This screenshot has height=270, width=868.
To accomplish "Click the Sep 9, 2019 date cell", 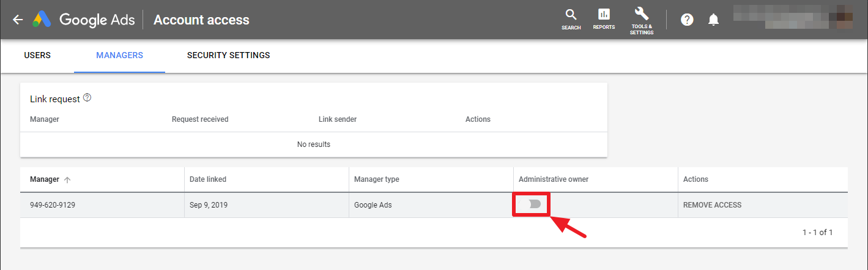I will 209,205.
